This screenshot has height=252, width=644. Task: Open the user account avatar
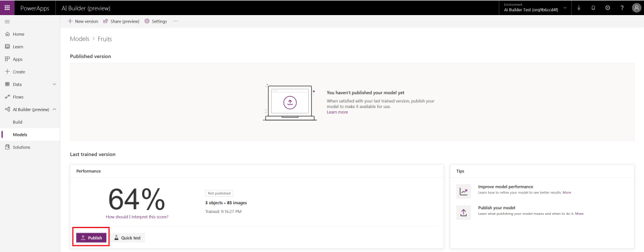point(636,8)
